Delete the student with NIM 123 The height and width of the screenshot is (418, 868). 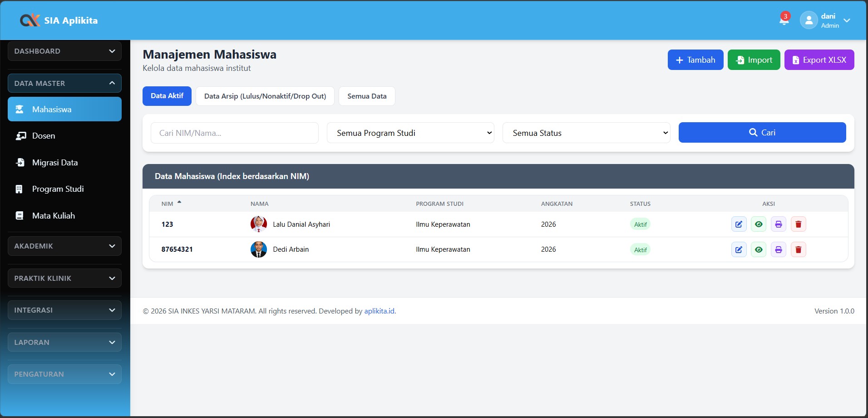pyautogui.click(x=798, y=224)
